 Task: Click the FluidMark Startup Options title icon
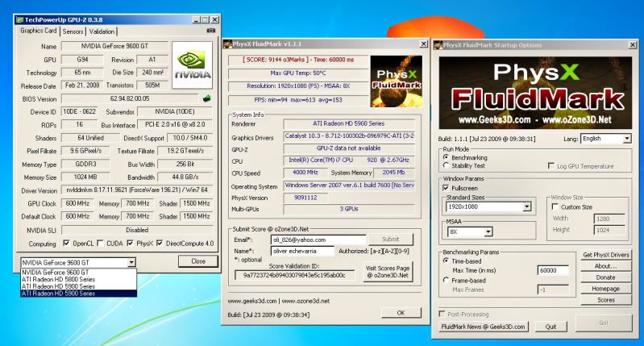[440, 44]
